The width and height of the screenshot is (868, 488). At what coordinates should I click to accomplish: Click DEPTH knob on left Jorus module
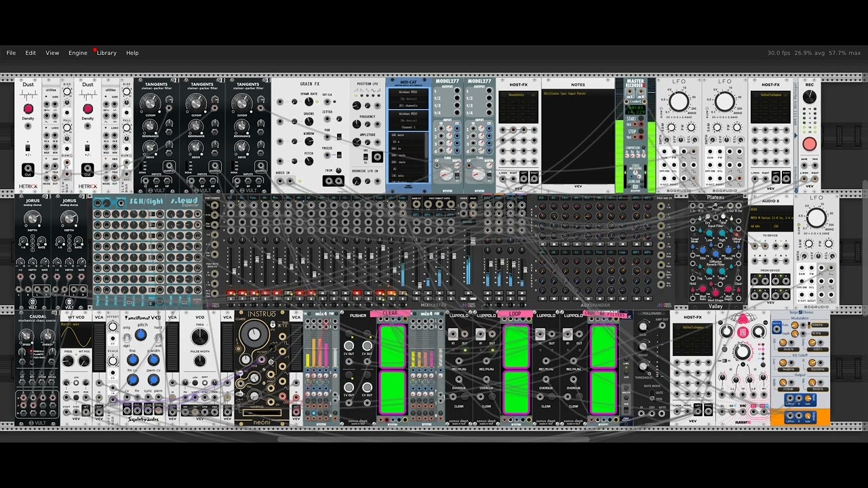pos(32,219)
